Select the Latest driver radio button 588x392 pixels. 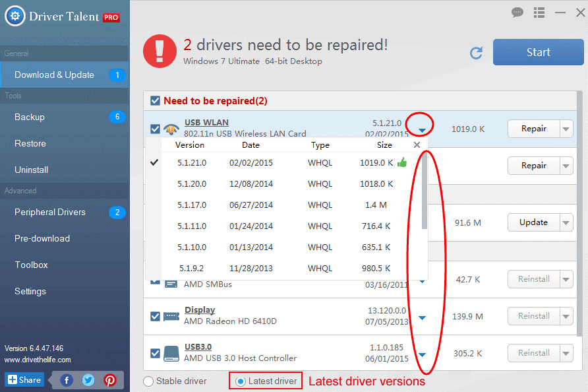click(241, 381)
